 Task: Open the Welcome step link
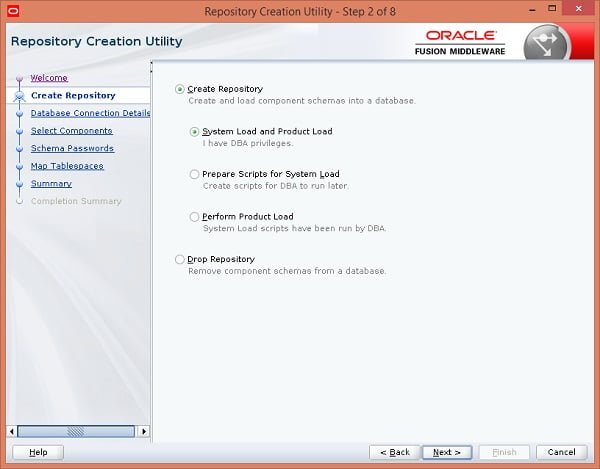click(49, 78)
